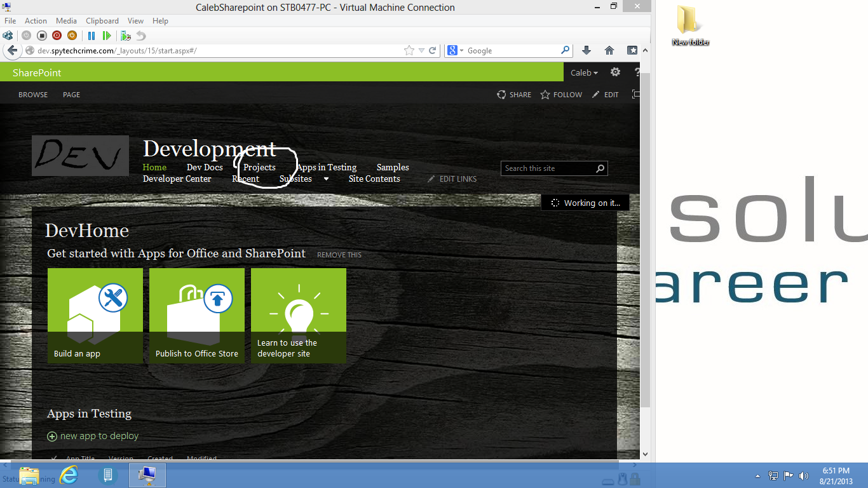Screen dimensions: 868x488
Task: Switch to the PAGE ribbon tab
Action: 71,95
